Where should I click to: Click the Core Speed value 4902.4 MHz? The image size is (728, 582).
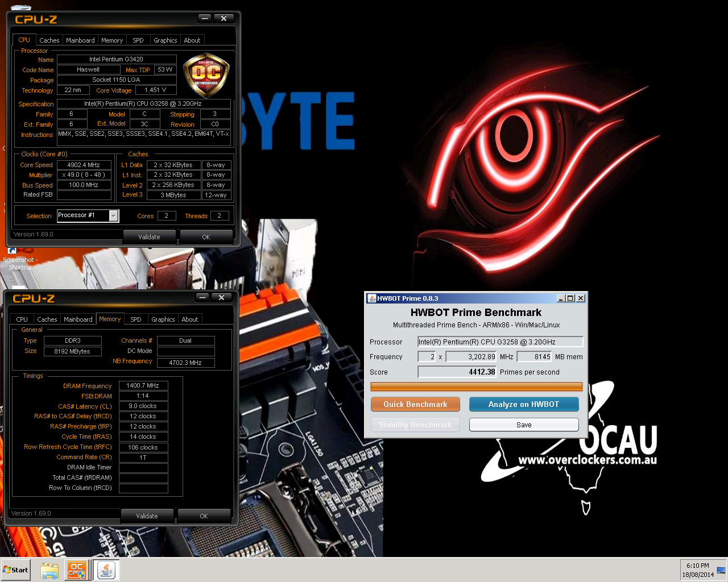coord(84,165)
